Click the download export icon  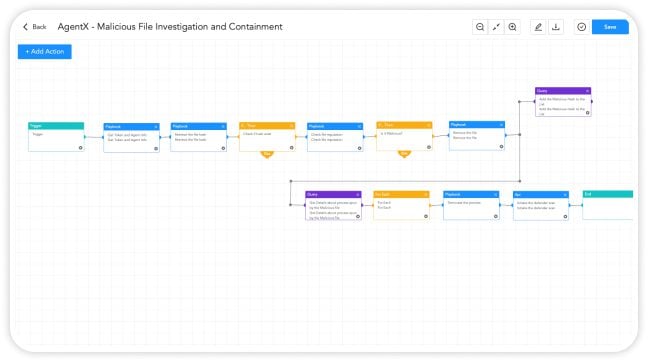pos(556,27)
